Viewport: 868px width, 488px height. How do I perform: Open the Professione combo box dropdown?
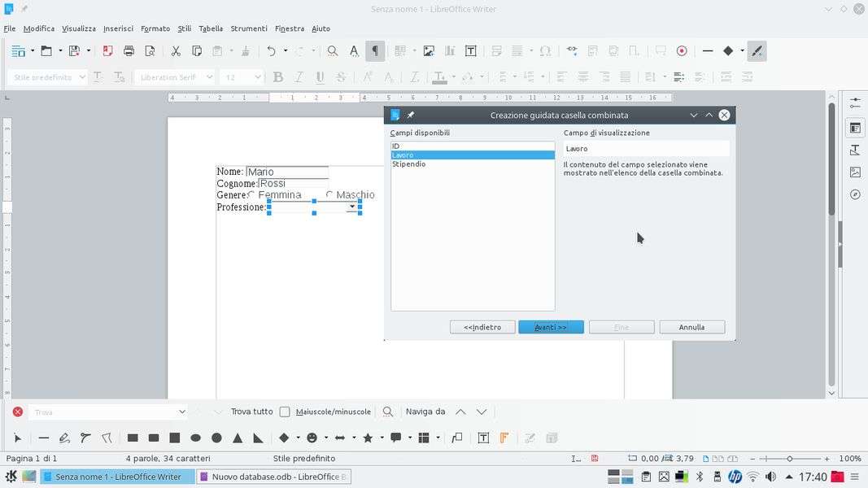[x=352, y=207]
